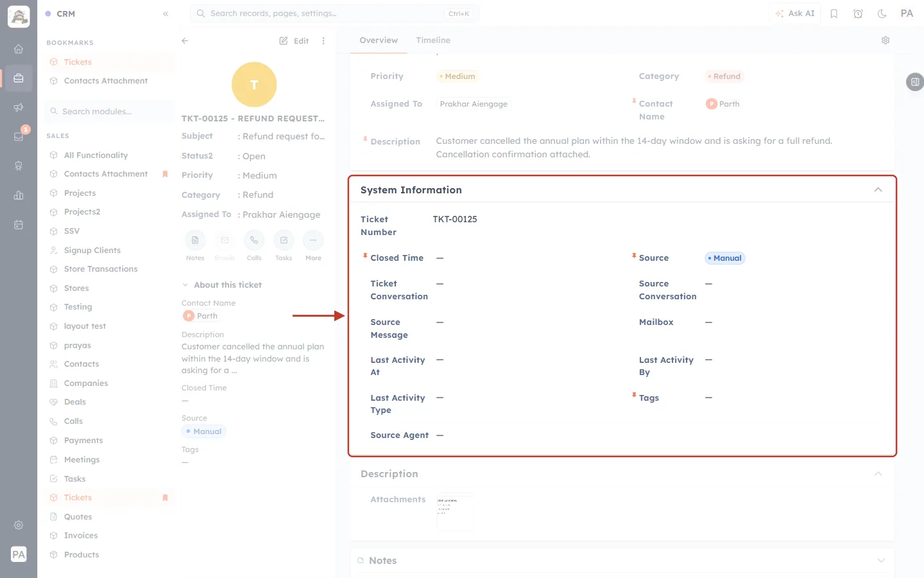
Task: Click the yellow T ticket avatar
Action: point(254,85)
